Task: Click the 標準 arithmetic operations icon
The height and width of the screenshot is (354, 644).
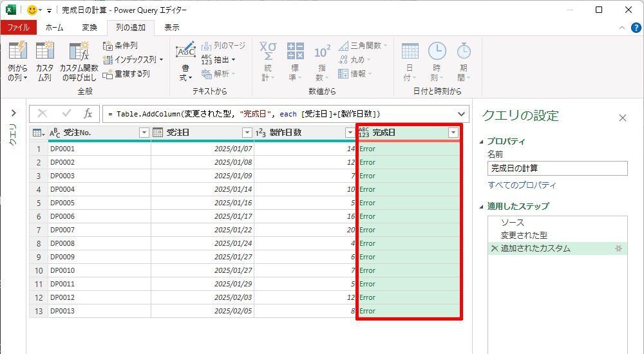Action: coord(295,51)
